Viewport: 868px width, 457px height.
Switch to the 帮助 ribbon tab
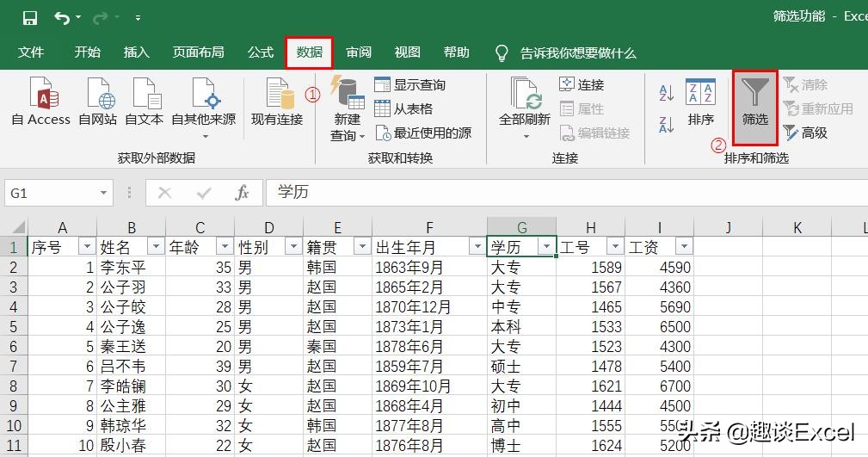[457, 52]
